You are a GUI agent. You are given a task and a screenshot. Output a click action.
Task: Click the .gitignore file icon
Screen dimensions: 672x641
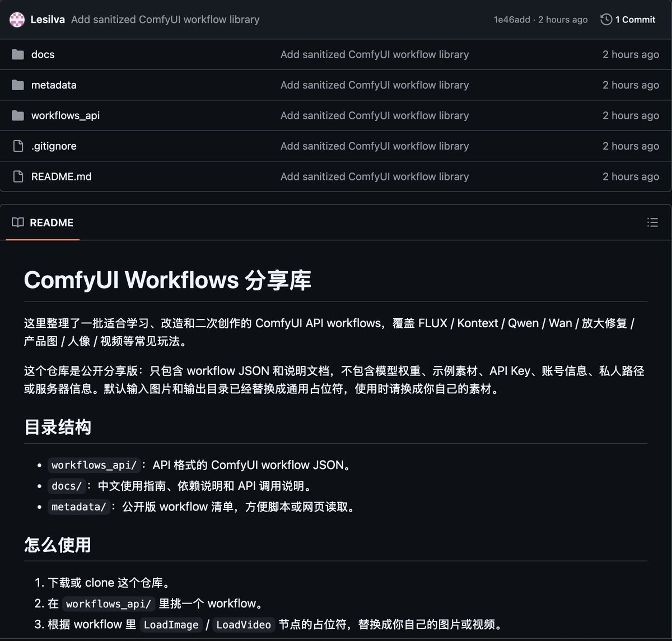[18, 146]
